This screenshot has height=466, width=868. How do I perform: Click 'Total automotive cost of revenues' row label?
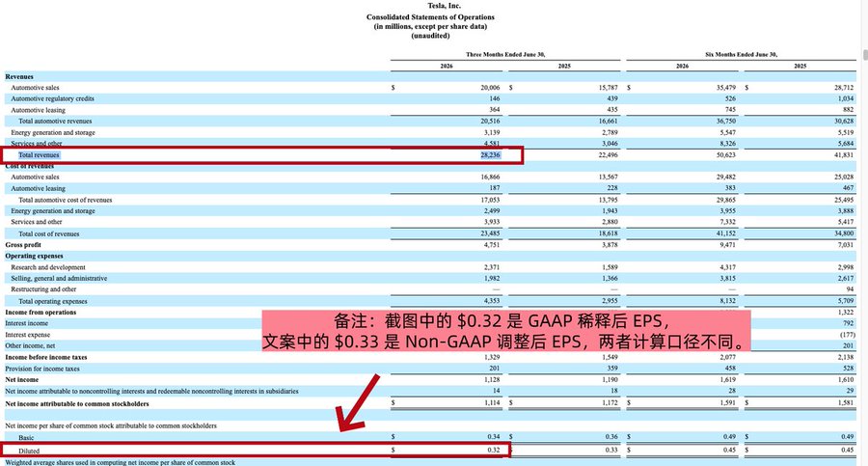pos(66,200)
